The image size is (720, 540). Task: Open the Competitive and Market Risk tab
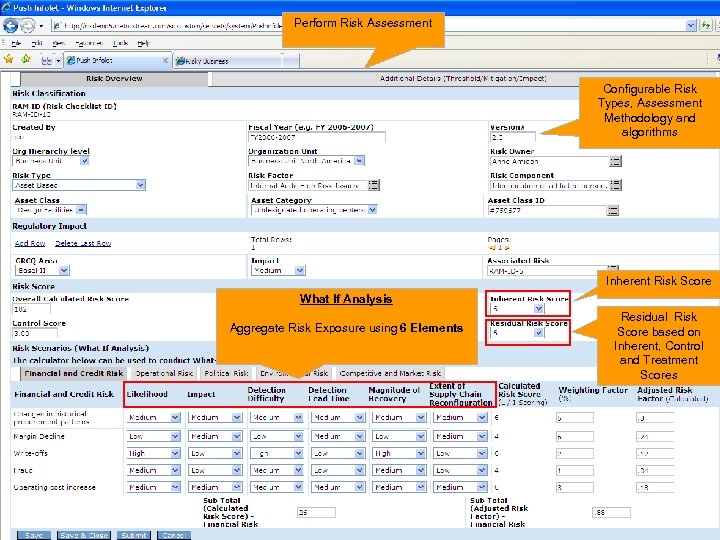pyautogui.click(x=390, y=373)
